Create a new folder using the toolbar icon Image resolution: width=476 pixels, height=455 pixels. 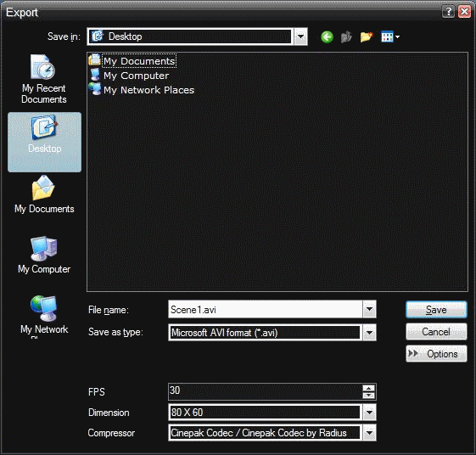(366, 37)
